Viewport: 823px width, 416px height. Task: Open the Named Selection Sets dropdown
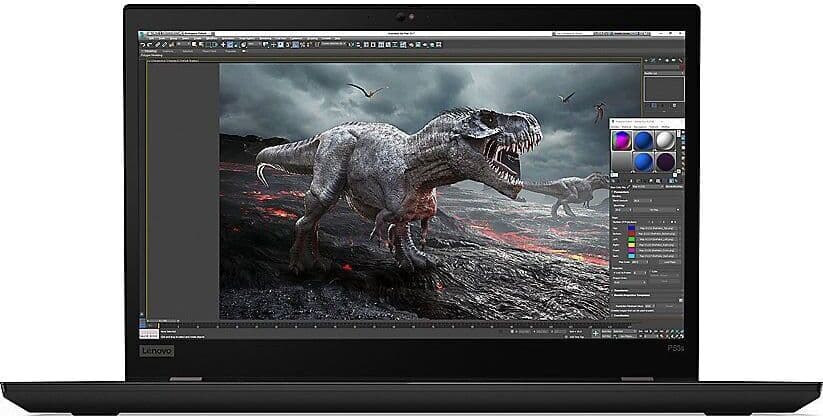tap(334, 45)
